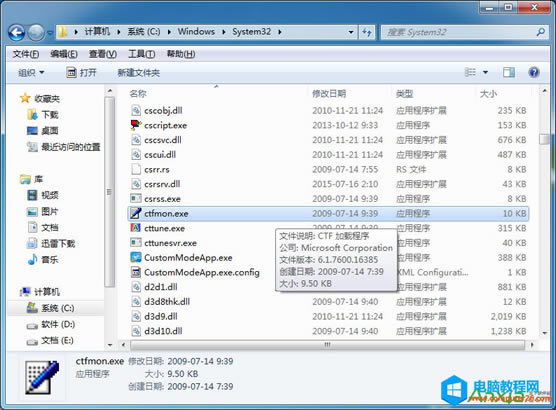Click the CustomModeApp.exe file icon
The width and height of the screenshot is (556, 410).
coord(136,257)
